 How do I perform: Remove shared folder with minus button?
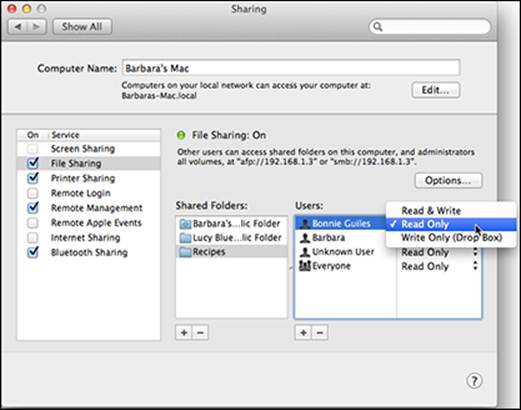pos(200,332)
